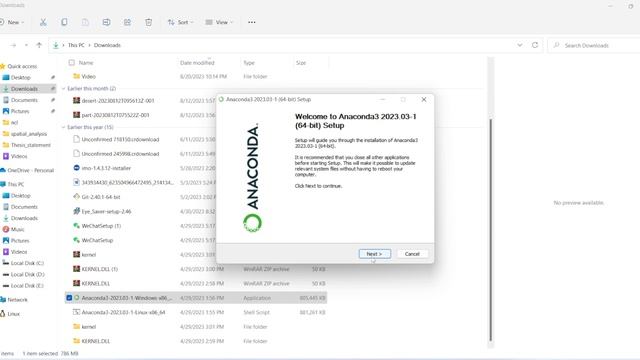Open recent locations chevron

point(26,45)
